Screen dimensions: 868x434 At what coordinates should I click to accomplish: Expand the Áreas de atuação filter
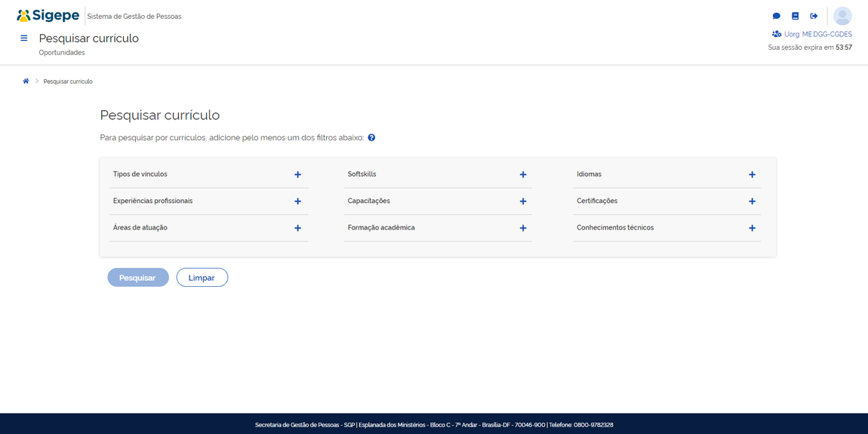[x=297, y=228]
